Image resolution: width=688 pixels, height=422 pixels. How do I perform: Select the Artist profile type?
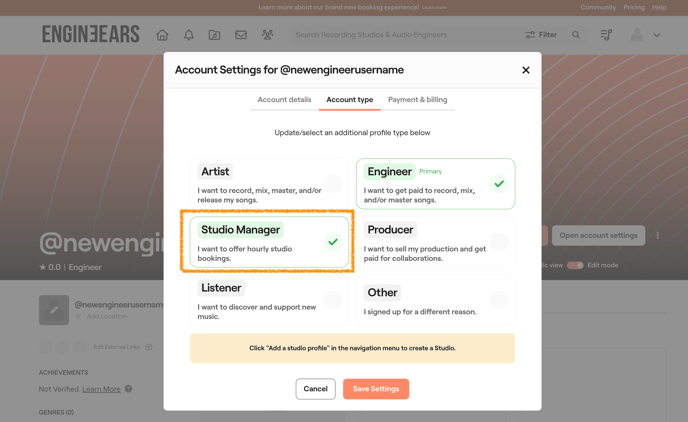point(269,183)
